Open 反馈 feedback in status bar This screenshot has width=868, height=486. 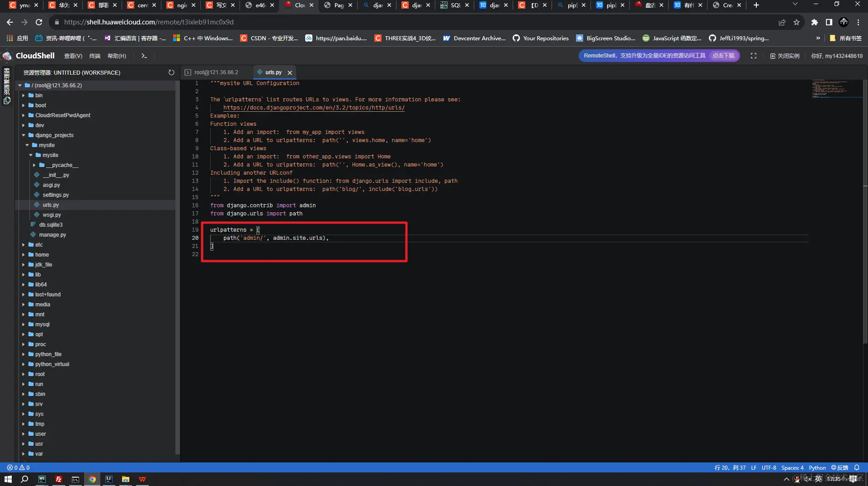coord(840,467)
